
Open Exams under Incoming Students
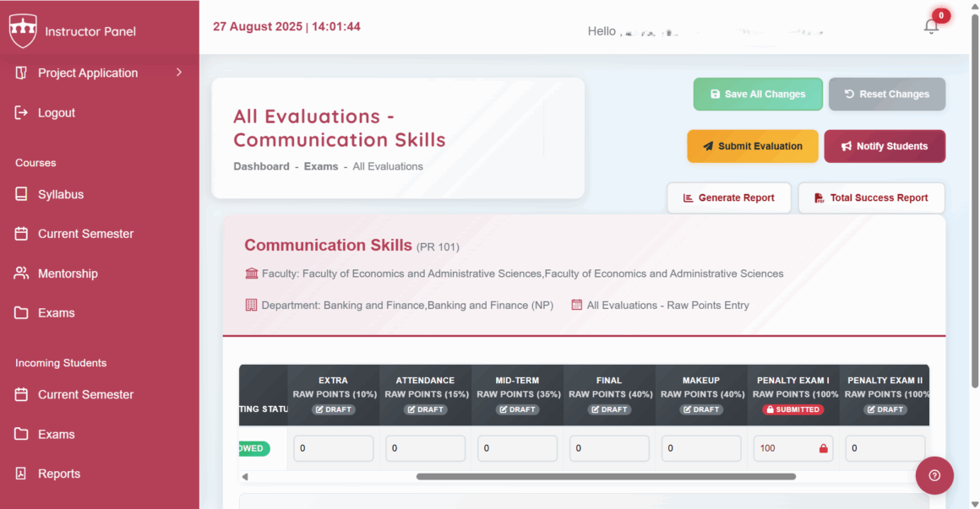(x=20, y=434)
